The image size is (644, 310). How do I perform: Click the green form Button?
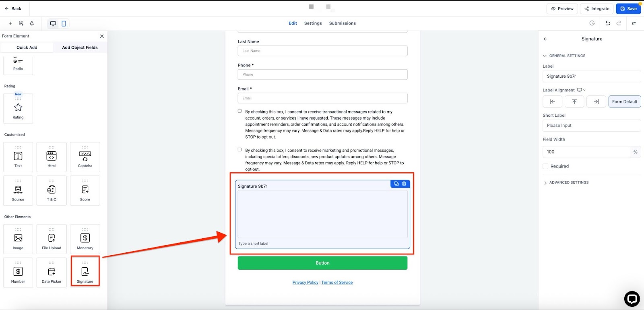(x=322, y=263)
